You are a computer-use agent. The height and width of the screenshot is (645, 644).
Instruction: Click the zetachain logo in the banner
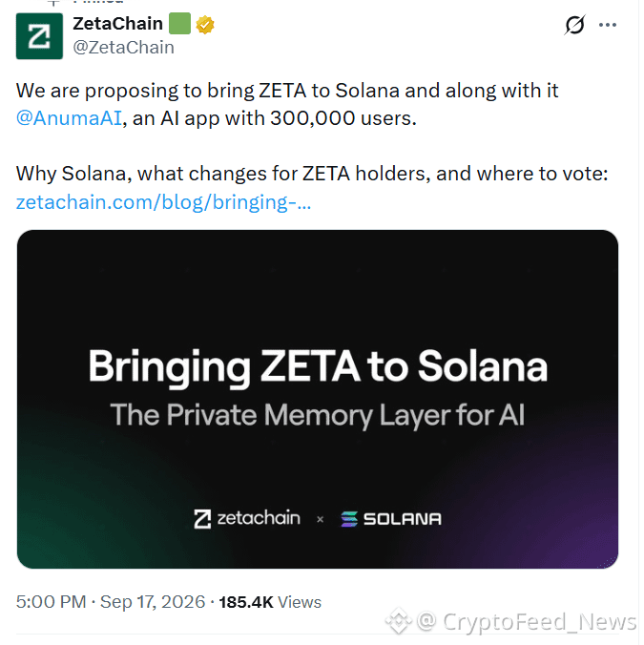pos(247,518)
